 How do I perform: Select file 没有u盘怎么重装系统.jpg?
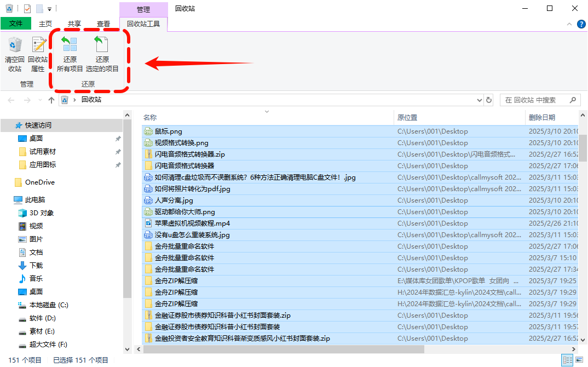click(192, 235)
